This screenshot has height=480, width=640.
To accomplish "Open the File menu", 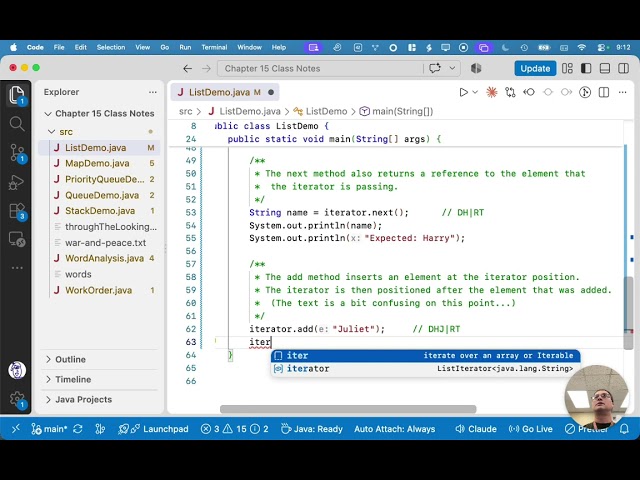I will (x=59, y=47).
